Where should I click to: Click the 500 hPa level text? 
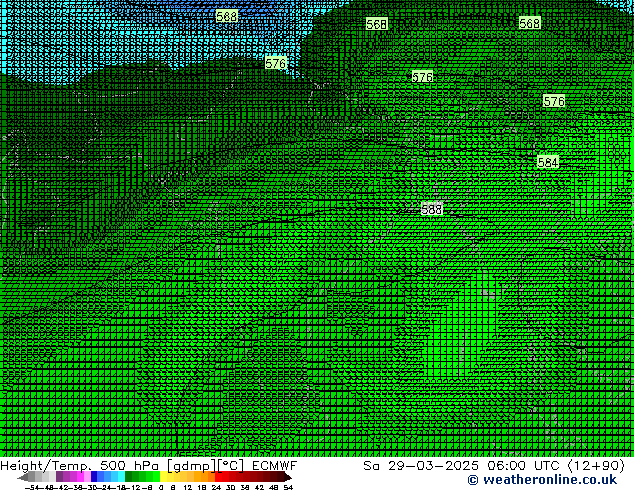click(x=129, y=466)
